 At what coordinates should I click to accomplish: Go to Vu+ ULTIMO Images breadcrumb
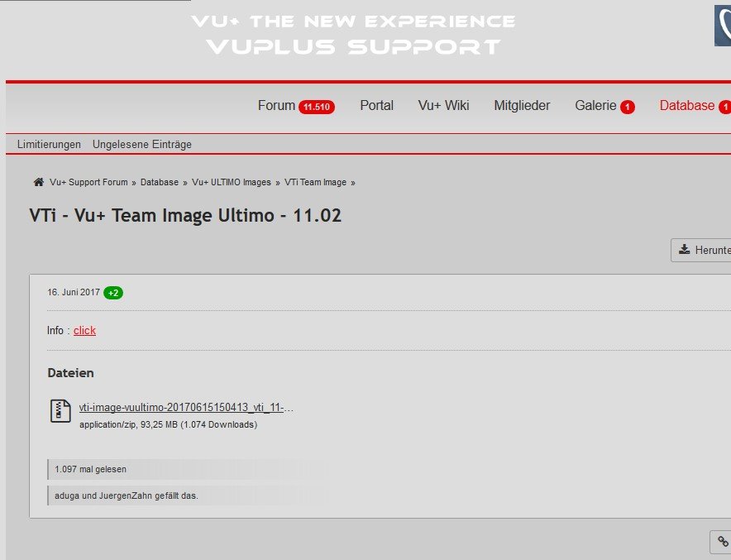tap(232, 182)
